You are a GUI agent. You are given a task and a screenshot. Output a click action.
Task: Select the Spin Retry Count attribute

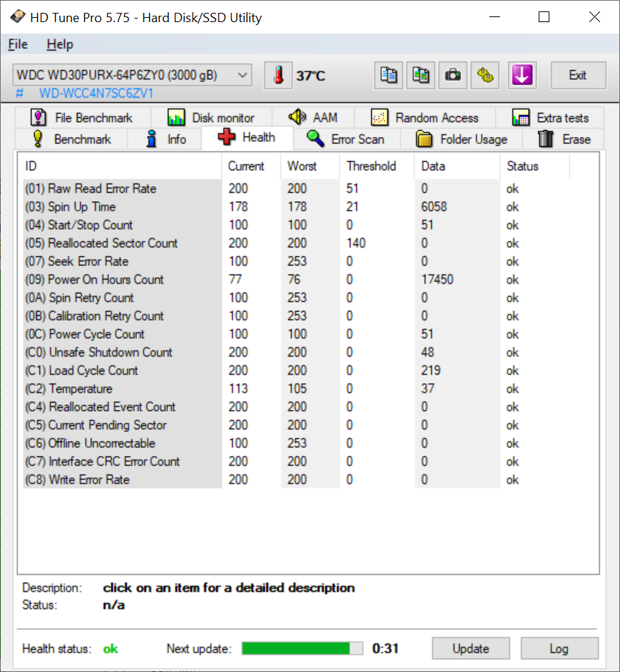click(x=296, y=298)
